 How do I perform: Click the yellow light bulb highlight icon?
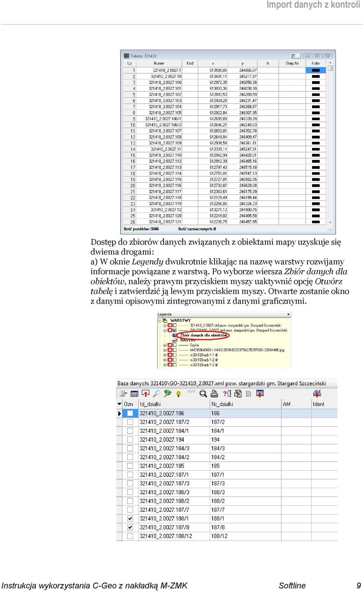[x=178, y=394]
